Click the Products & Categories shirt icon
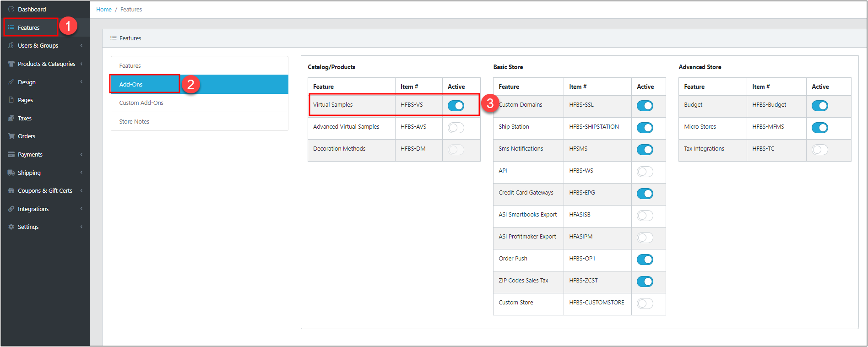The image size is (868, 347). point(11,64)
